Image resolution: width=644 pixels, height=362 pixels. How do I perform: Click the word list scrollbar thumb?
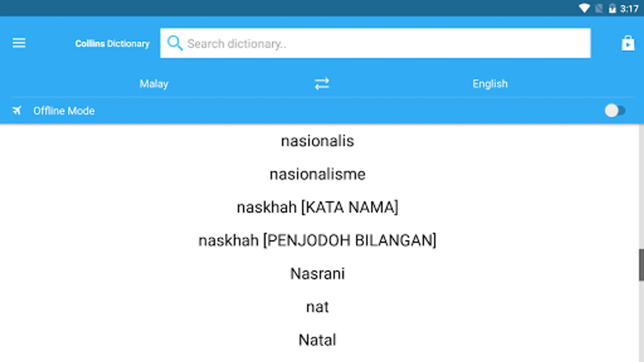click(x=641, y=265)
